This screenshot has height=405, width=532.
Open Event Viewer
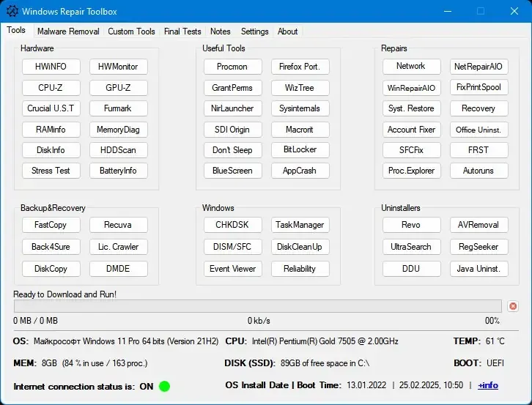click(233, 269)
